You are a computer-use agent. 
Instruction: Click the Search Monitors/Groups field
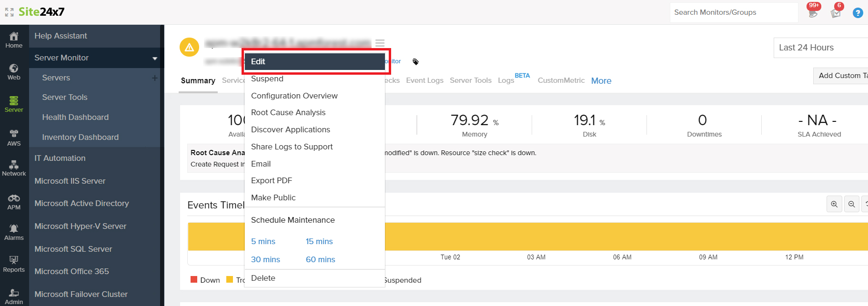coord(734,12)
